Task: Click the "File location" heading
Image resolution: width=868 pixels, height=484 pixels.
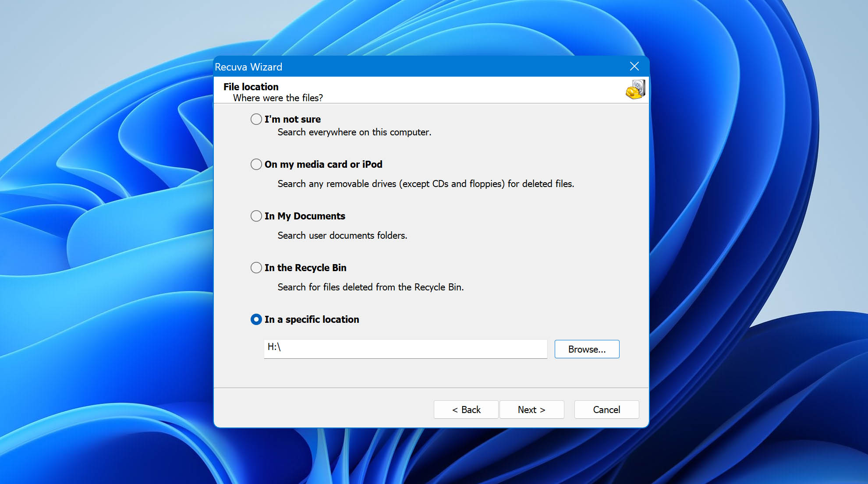Action: click(251, 87)
